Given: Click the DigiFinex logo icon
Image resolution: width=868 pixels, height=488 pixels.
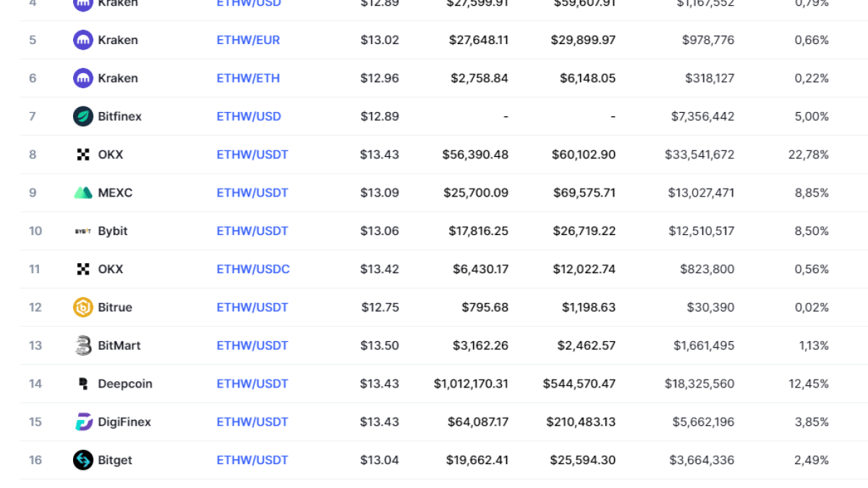Looking at the screenshot, I should (x=83, y=422).
